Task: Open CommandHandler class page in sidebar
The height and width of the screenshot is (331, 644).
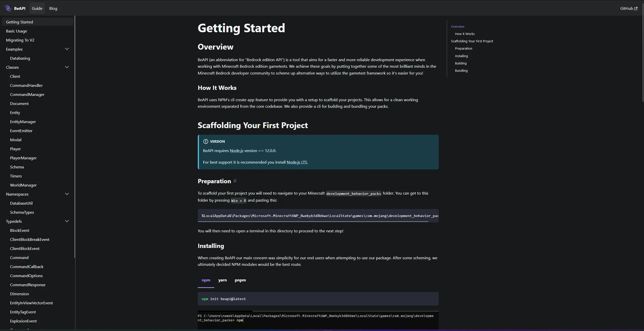Action: (x=26, y=86)
